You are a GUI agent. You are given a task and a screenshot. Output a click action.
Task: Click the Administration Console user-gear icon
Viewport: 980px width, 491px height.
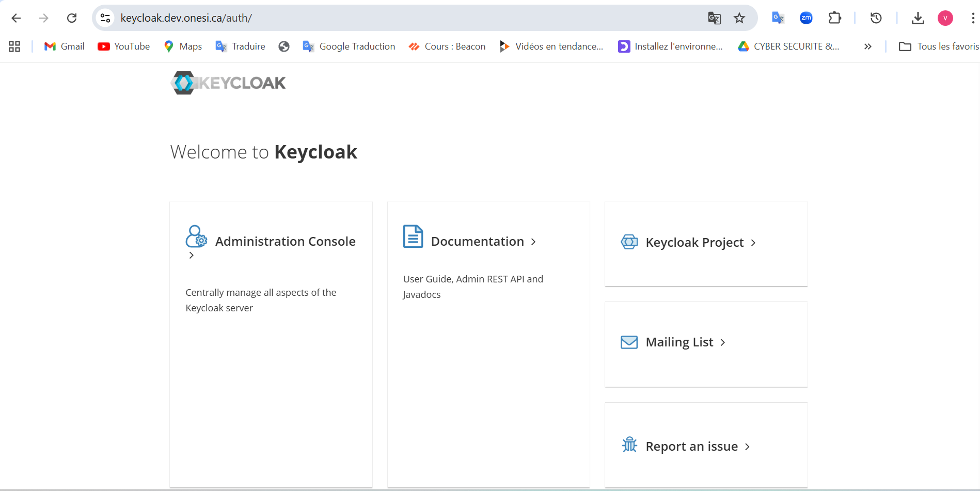pos(196,236)
